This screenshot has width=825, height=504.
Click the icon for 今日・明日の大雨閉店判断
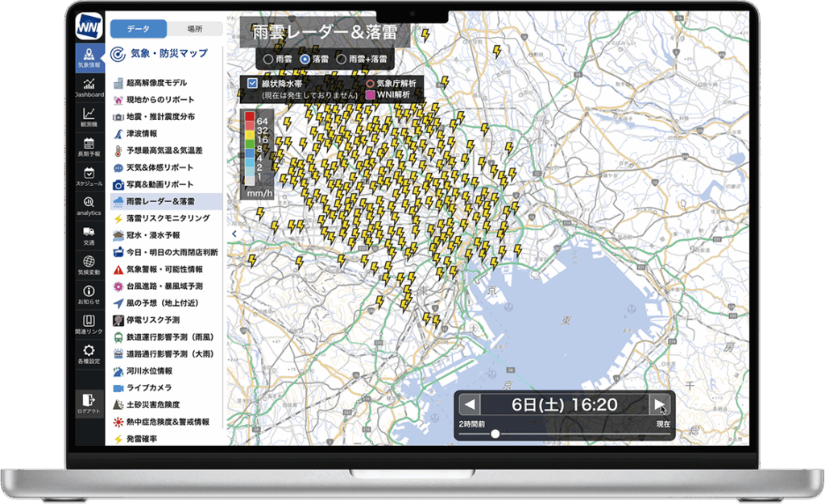[x=118, y=252]
